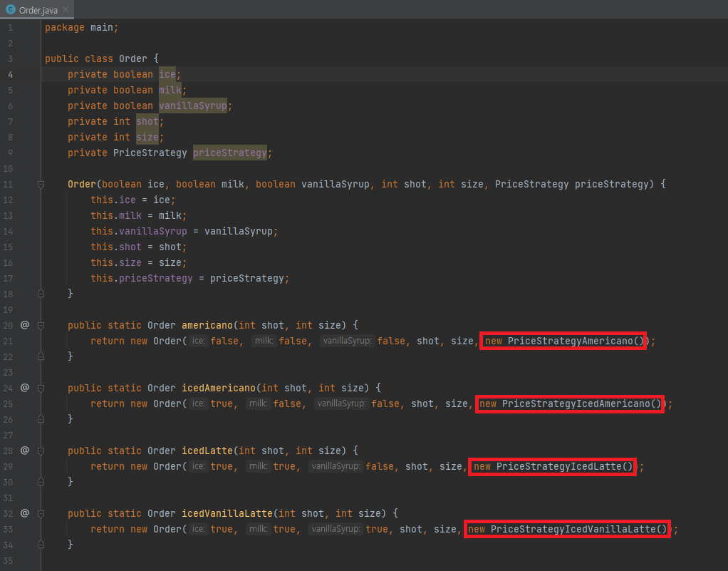The image size is (728, 571).
Task: Place cursor on field 'ice' declaration
Action: [x=167, y=74]
